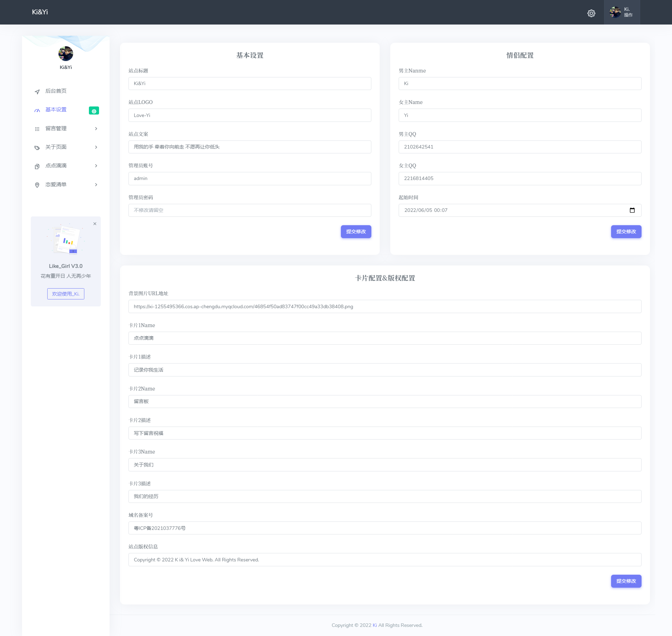Focus the 管理员密码 input field
This screenshot has height=636, width=672.
pyautogui.click(x=250, y=210)
